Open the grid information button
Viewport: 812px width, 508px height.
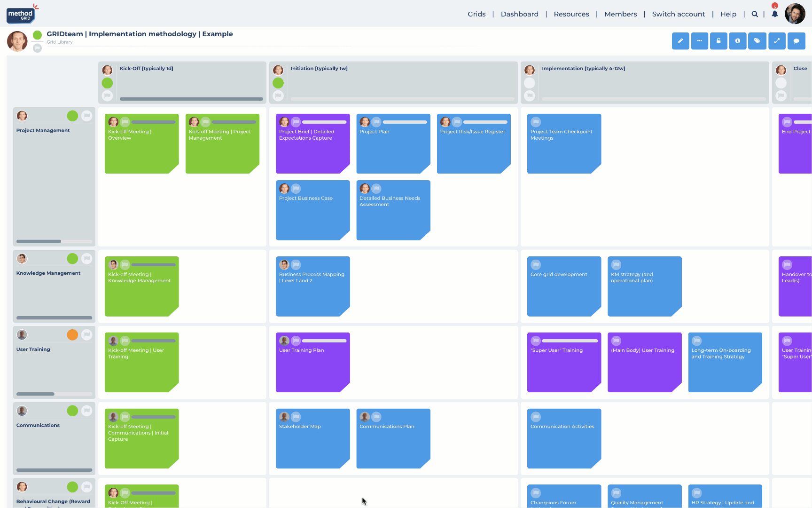click(738, 41)
